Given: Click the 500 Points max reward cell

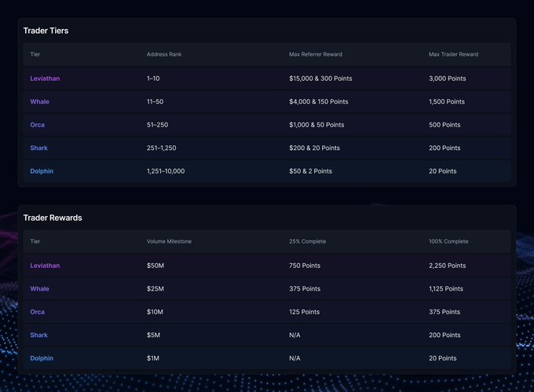Looking at the screenshot, I should (x=444, y=125).
